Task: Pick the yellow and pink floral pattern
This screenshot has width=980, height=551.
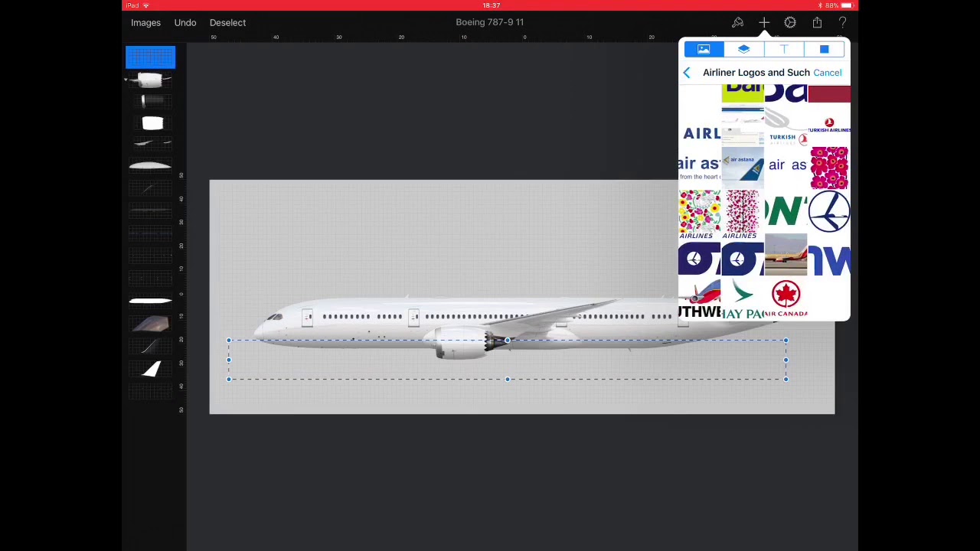Action: click(699, 210)
